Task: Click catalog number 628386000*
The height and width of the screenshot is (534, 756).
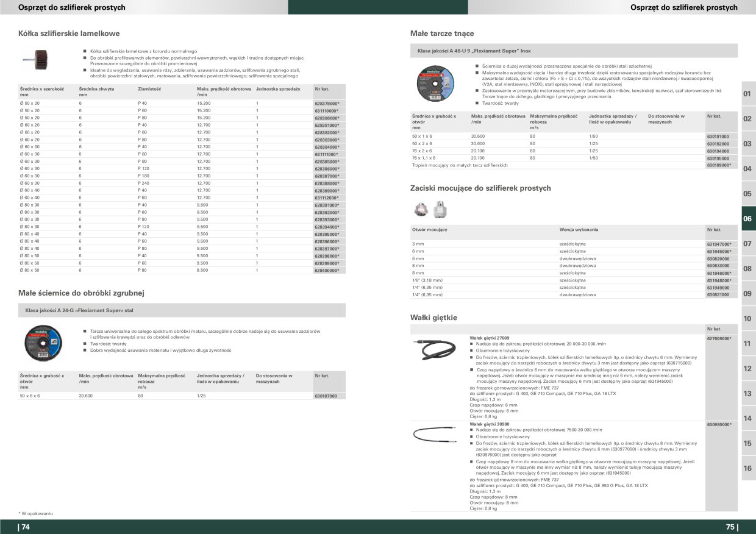Action: (327, 169)
